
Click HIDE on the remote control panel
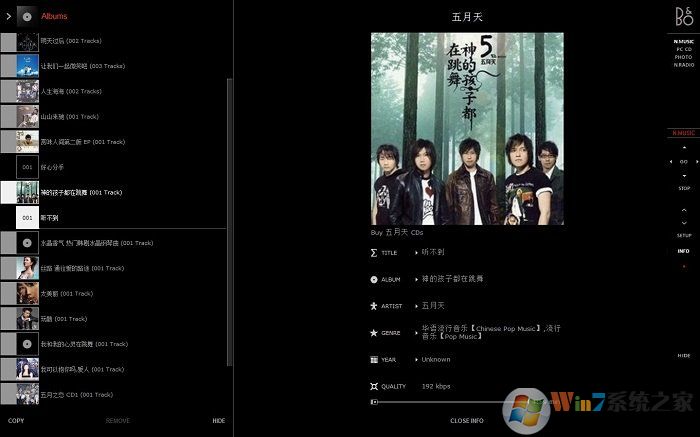tap(684, 356)
